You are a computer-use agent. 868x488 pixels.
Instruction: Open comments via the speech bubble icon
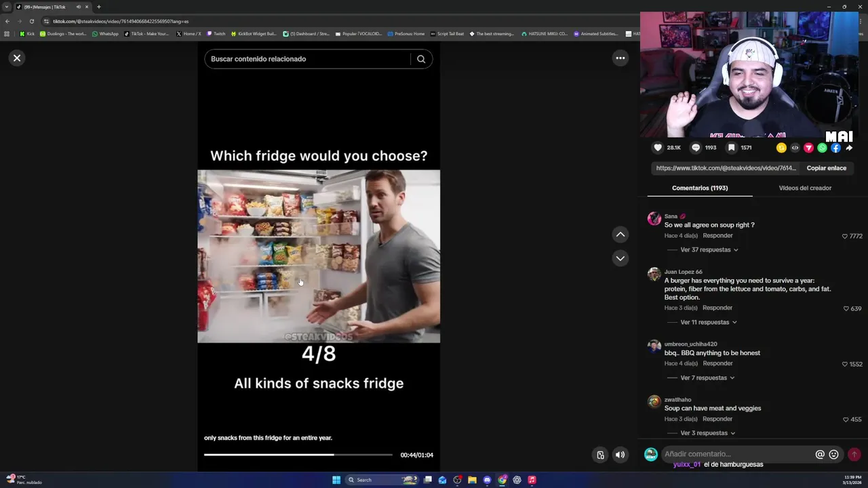click(x=696, y=148)
